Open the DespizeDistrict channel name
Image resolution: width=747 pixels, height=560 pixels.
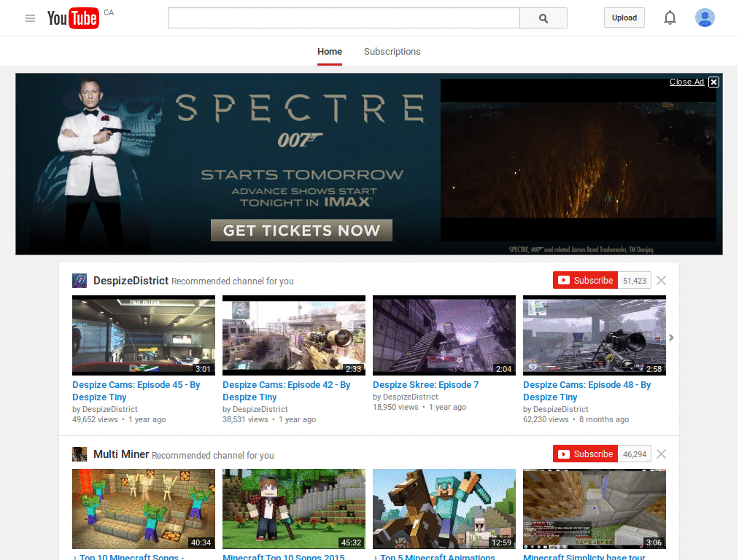tap(131, 281)
